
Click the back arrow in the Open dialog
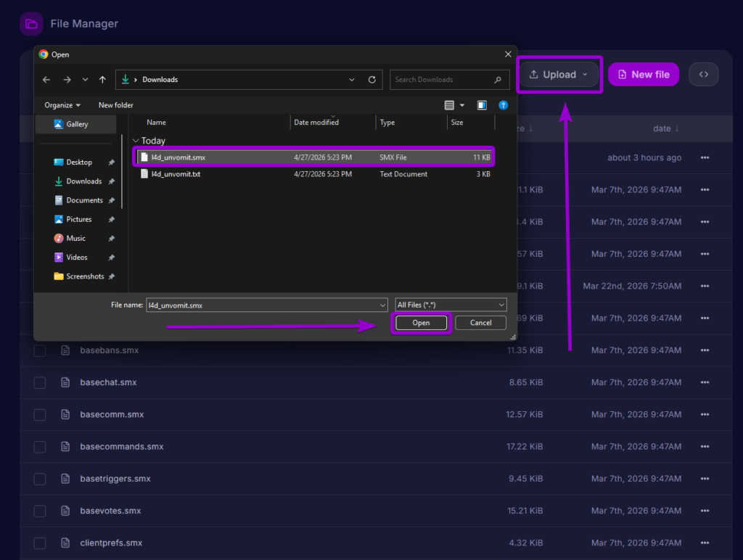(x=46, y=79)
